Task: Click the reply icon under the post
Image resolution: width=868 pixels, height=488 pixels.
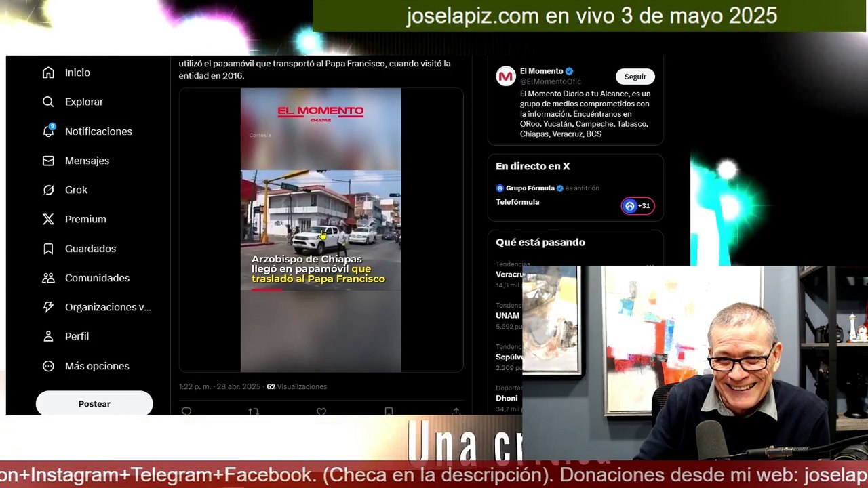Action: [186, 411]
